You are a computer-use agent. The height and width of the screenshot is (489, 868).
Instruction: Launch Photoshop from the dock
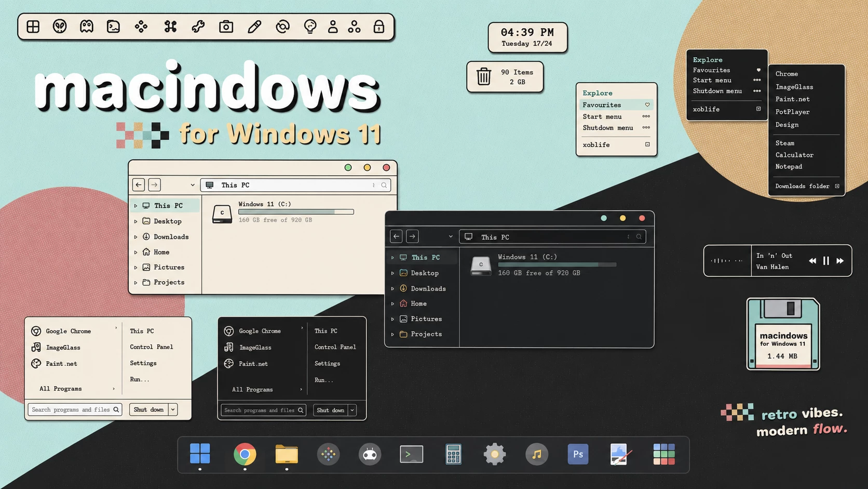pyautogui.click(x=578, y=454)
